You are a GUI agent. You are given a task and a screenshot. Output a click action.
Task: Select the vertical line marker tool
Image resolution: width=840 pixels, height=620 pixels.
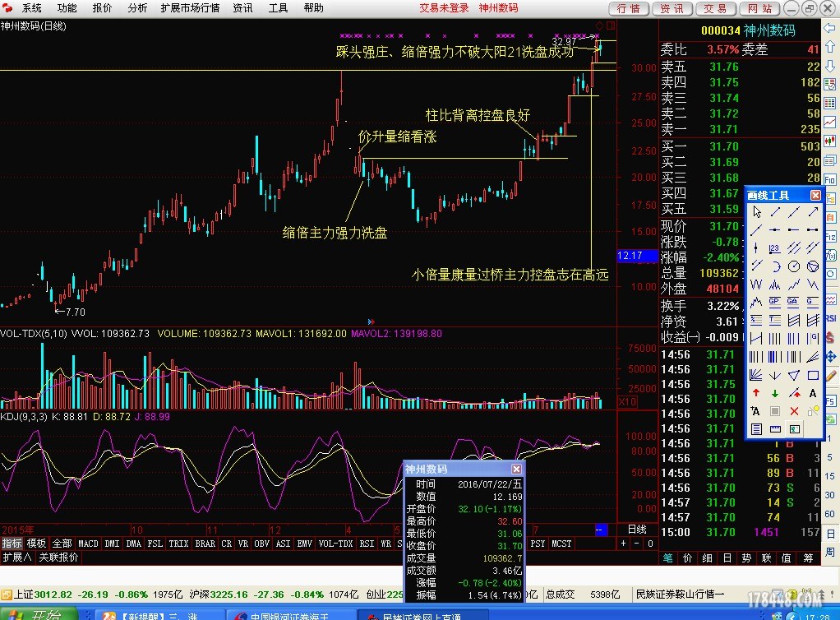click(x=756, y=248)
